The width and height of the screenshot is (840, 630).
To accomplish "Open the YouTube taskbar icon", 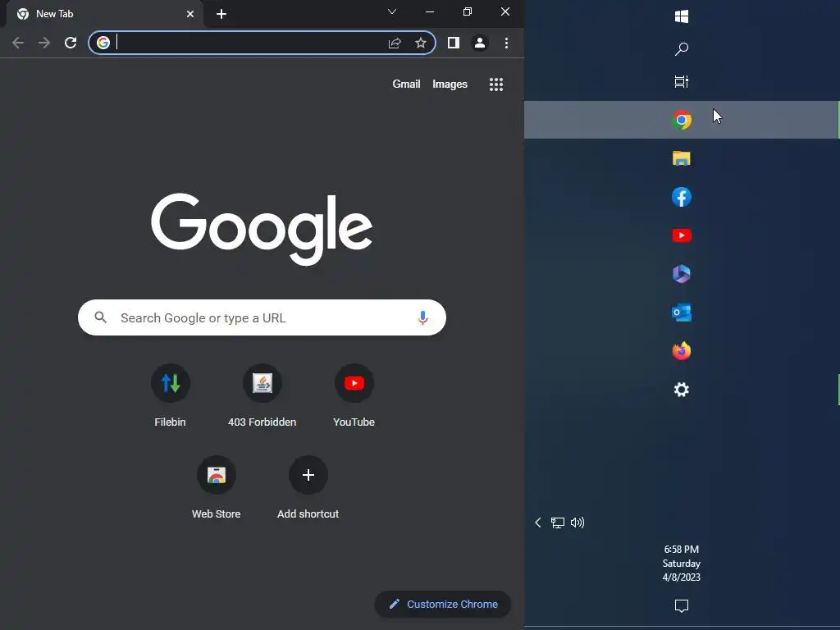I will (682, 235).
